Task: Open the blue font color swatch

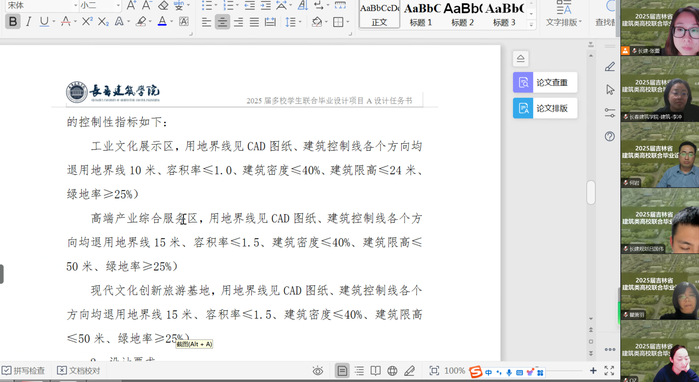Action: tap(162, 21)
